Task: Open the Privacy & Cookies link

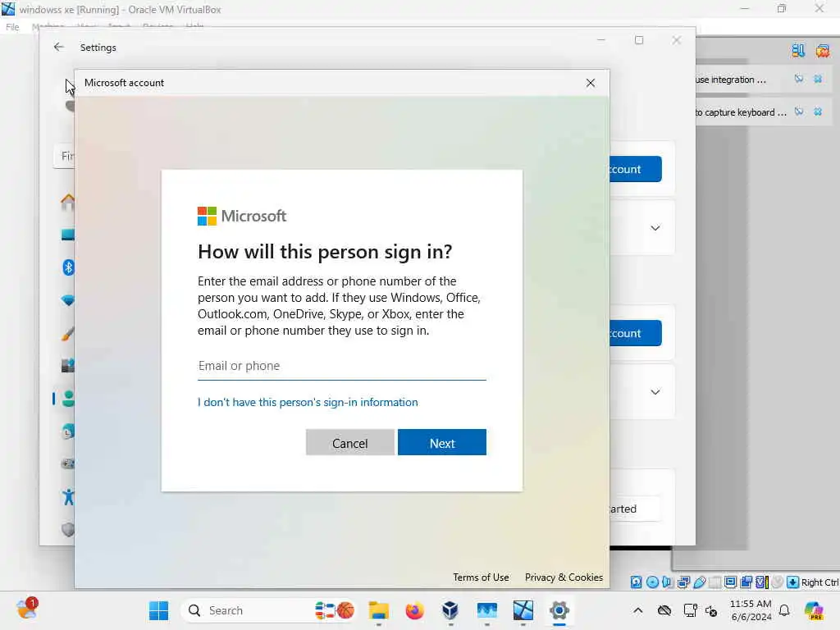Action: click(x=564, y=577)
